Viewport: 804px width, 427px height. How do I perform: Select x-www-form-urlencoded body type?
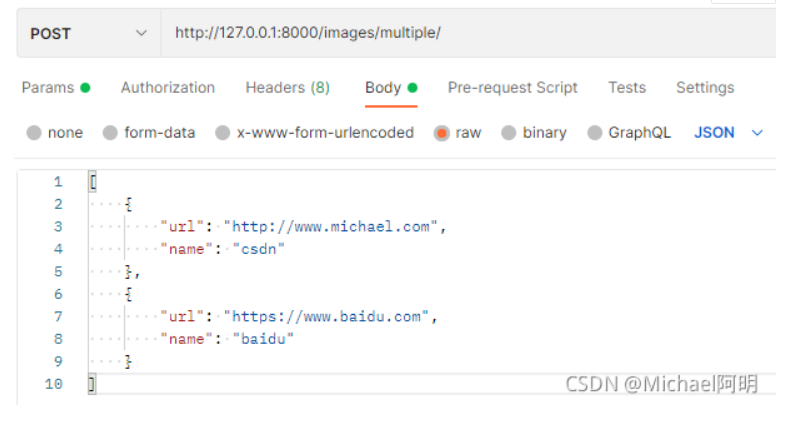223,133
